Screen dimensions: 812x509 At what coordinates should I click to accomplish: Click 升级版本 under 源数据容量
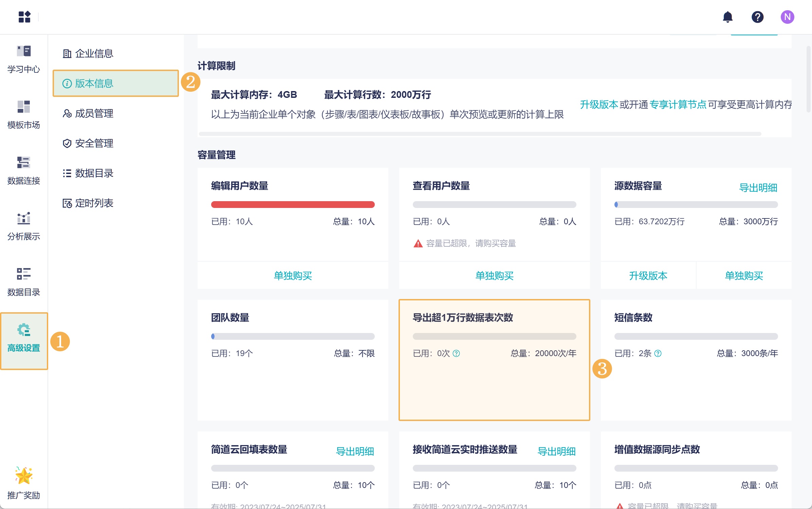[x=648, y=276]
